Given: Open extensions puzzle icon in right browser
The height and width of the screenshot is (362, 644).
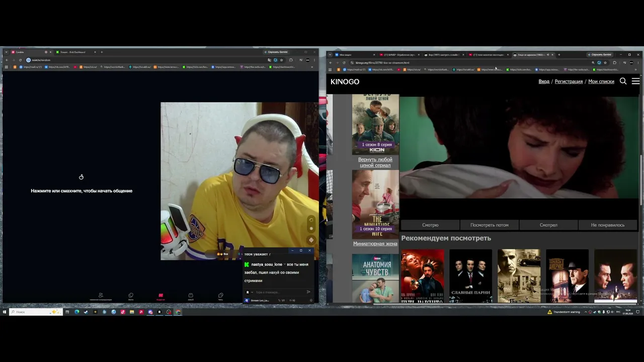Looking at the screenshot, I should (x=614, y=63).
